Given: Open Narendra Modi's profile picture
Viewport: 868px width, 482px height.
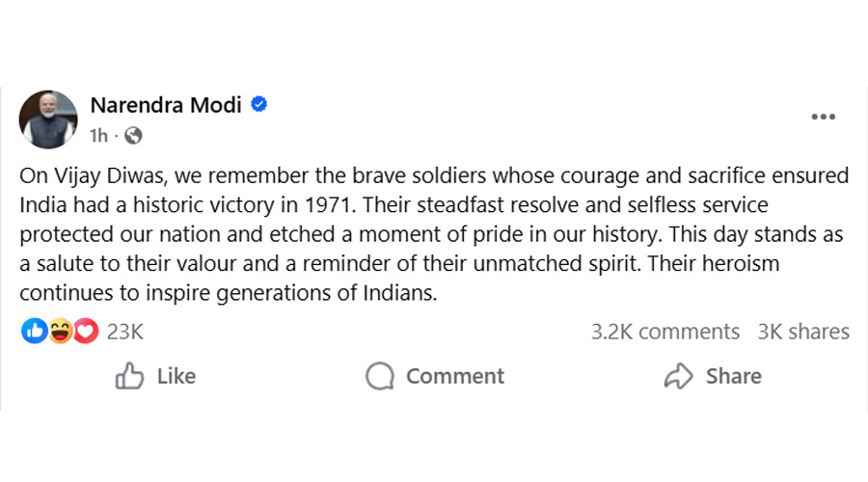Looking at the screenshot, I should 48,120.
